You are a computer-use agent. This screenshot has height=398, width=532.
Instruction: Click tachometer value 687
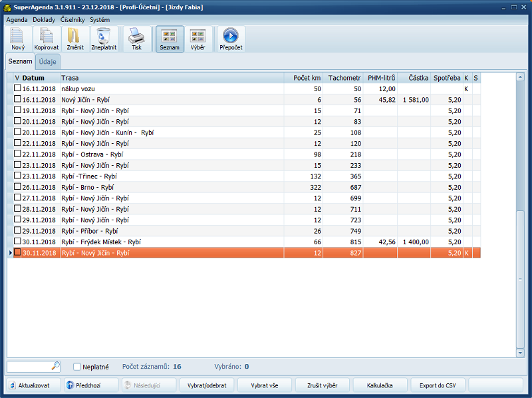coord(356,187)
